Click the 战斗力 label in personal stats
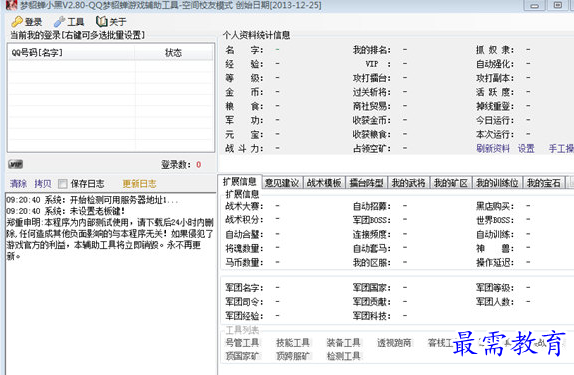574x375 pixels. (x=244, y=149)
